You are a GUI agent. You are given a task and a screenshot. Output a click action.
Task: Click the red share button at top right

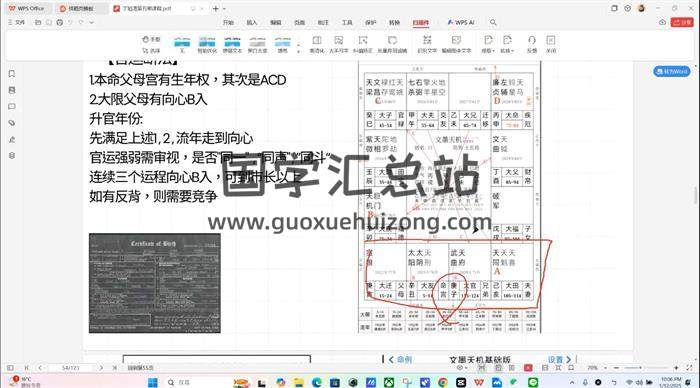point(682,22)
